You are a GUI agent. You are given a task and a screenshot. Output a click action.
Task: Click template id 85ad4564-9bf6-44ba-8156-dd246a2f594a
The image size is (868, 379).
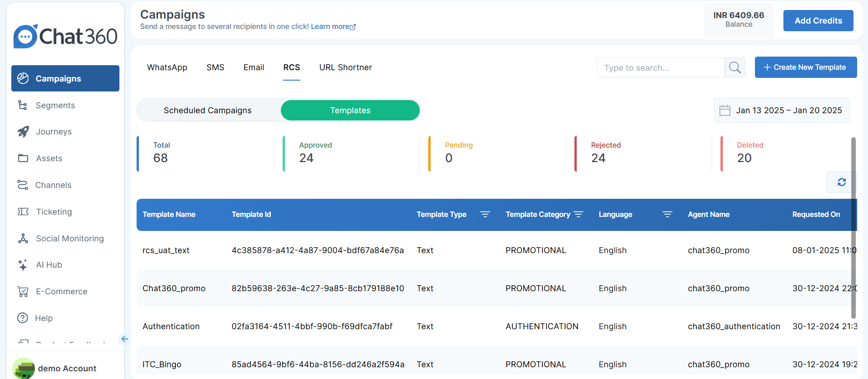(x=318, y=365)
